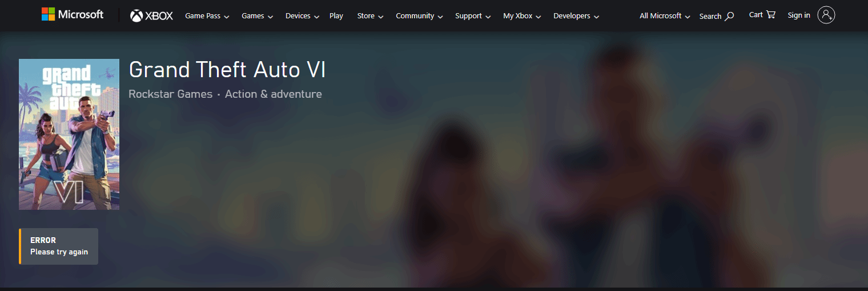Click the ERROR Please try again notice
The width and height of the screenshot is (868, 291).
point(58,246)
